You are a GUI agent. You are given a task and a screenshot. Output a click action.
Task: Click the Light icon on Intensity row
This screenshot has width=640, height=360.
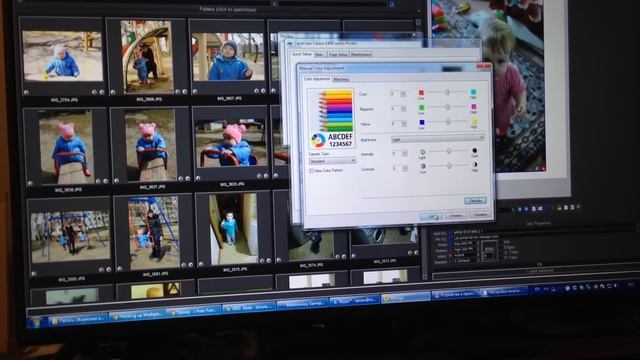click(x=423, y=152)
